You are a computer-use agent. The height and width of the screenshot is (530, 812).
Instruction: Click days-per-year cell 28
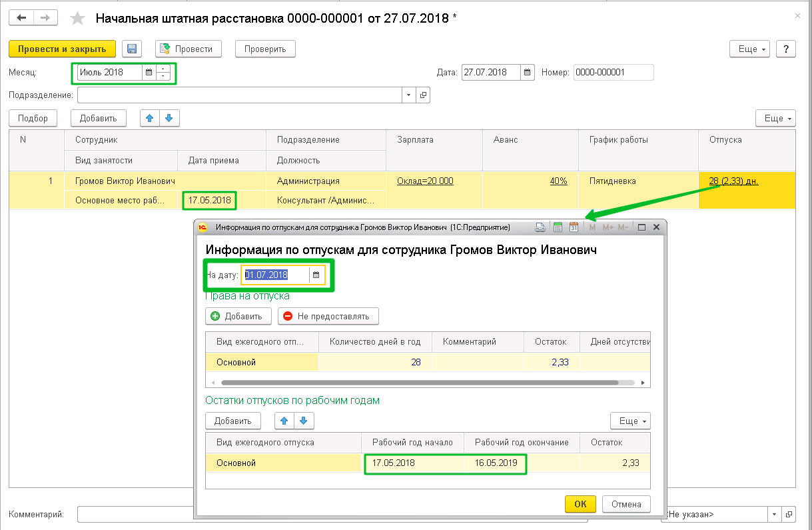click(x=375, y=362)
